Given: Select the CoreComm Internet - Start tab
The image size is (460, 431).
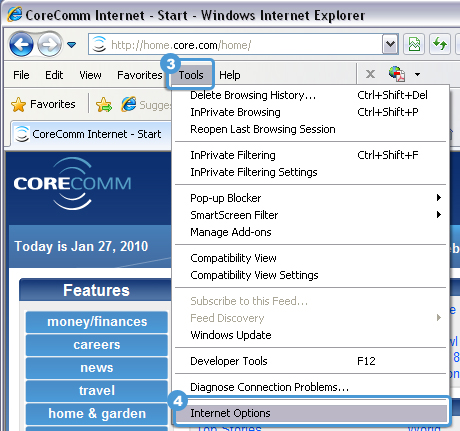Looking at the screenshot, I should click(x=90, y=134).
